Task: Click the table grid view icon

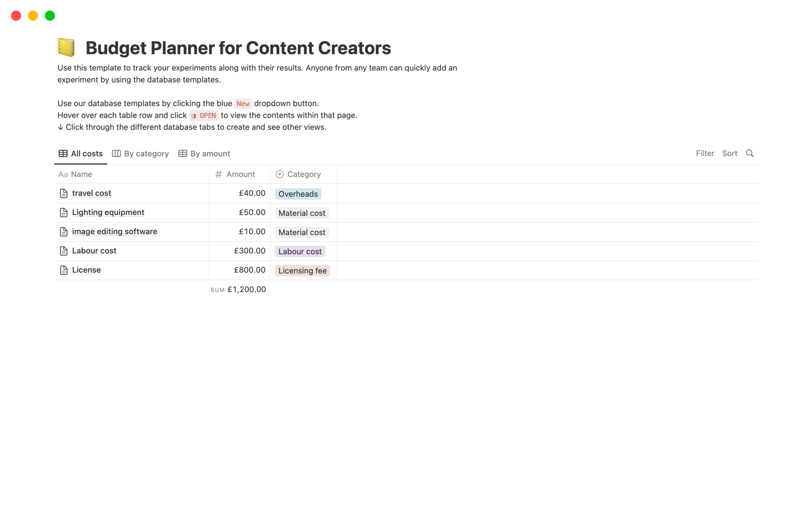Action: (x=63, y=153)
